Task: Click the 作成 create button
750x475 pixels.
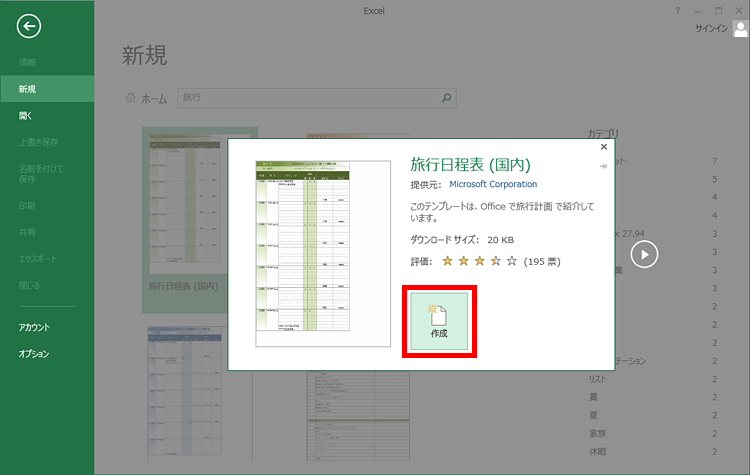Action: point(439,321)
